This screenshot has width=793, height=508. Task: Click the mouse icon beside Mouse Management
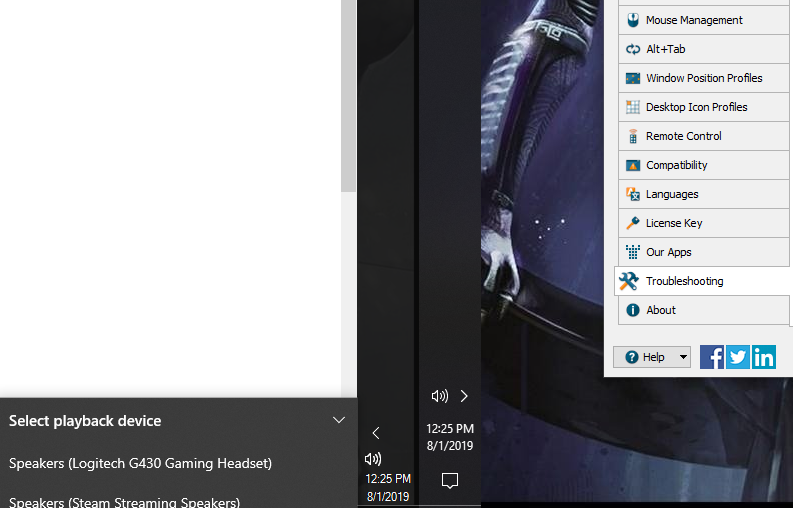tap(632, 20)
